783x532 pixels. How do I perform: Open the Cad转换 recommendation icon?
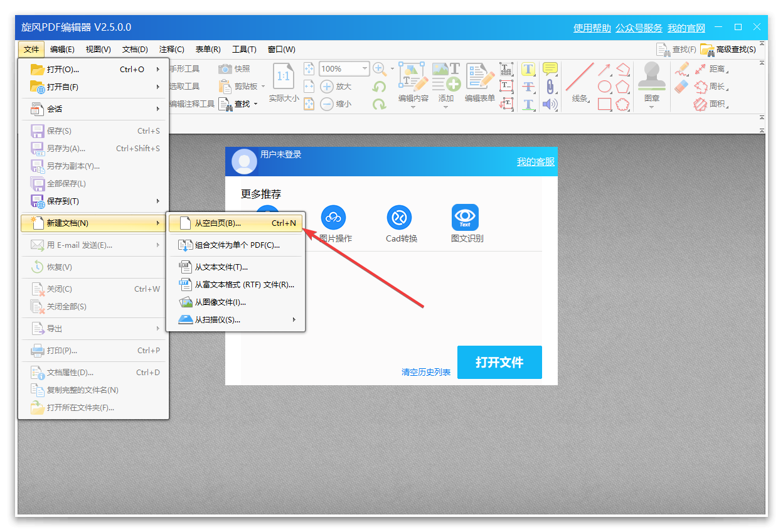pyautogui.click(x=399, y=218)
